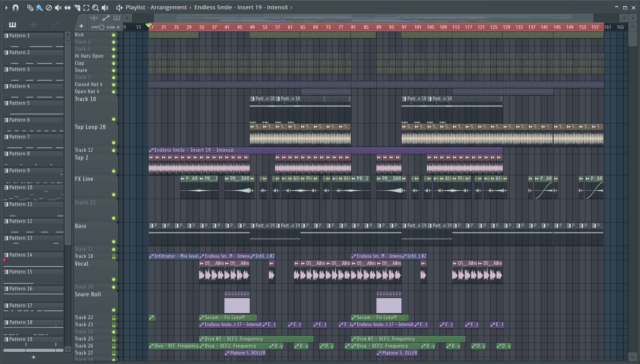Viewport: 640px width, 364px height.
Task: Unlock Track 22 lock icon
Action: click(114, 318)
